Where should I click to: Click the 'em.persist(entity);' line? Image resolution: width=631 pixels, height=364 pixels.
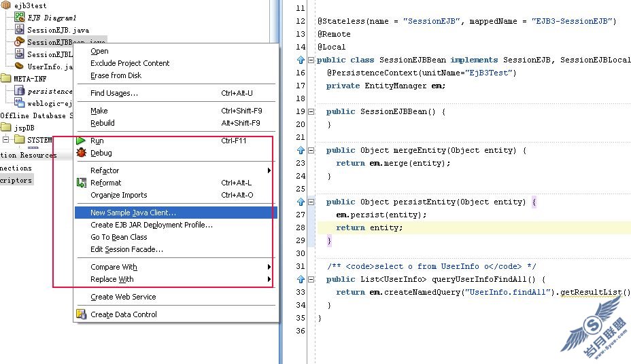[x=381, y=215]
